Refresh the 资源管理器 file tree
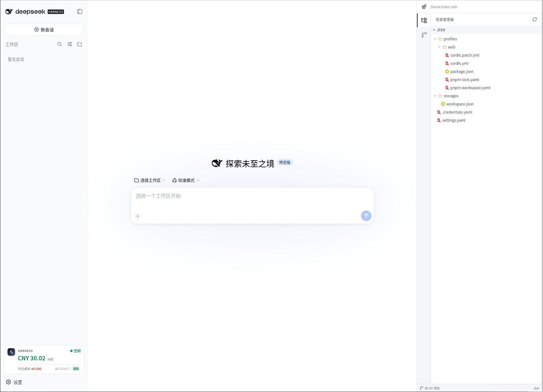This screenshot has height=392, width=543. tap(535, 19)
